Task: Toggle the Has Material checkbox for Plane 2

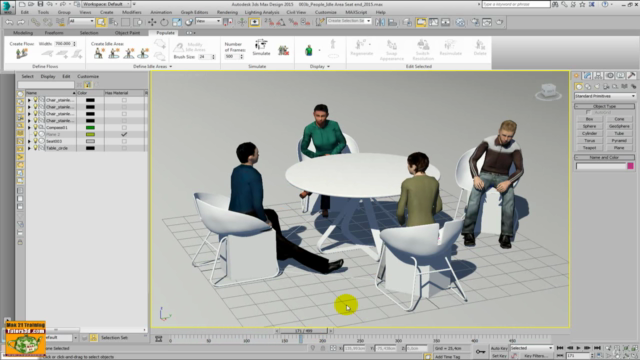Action: [x=124, y=134]
